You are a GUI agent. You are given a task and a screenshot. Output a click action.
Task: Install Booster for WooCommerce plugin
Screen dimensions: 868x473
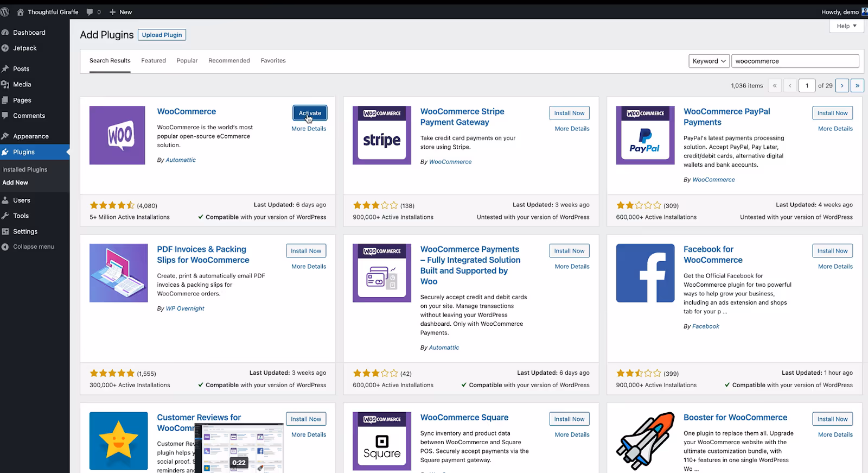click(833, 419)
